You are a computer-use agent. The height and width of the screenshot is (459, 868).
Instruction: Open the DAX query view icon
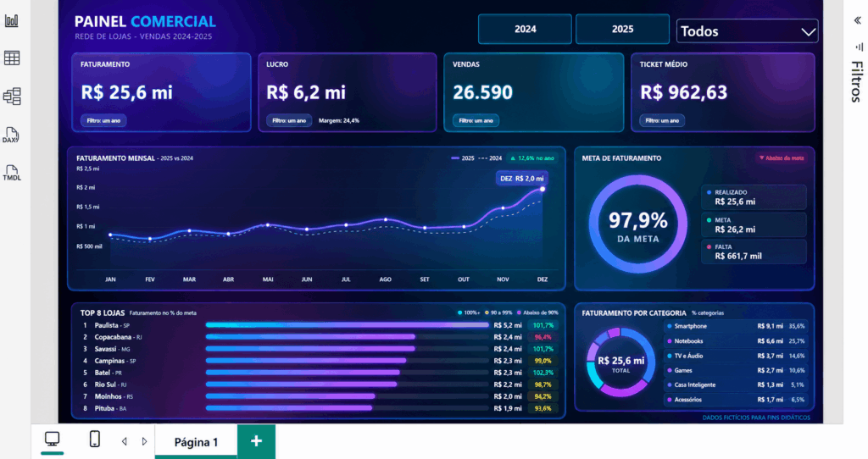11,135
